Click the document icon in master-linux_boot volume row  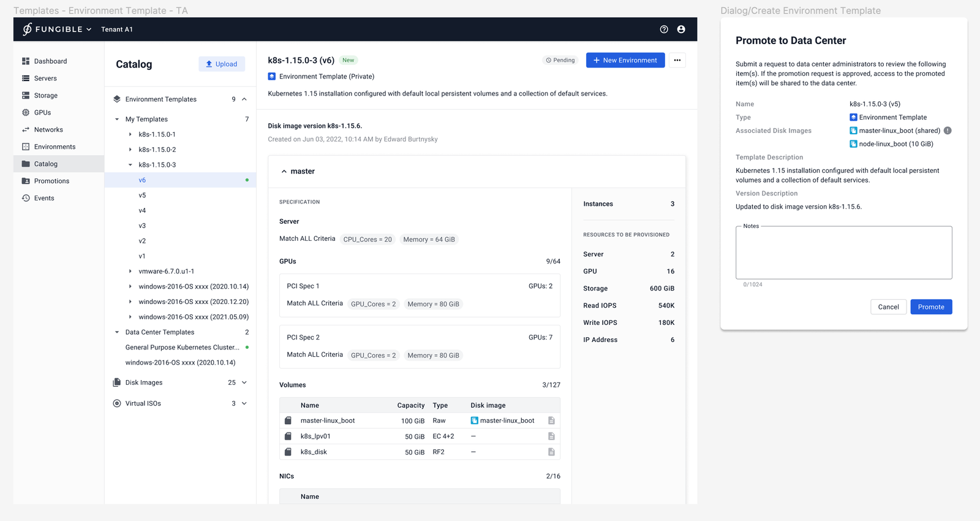(x=551, y=420)
